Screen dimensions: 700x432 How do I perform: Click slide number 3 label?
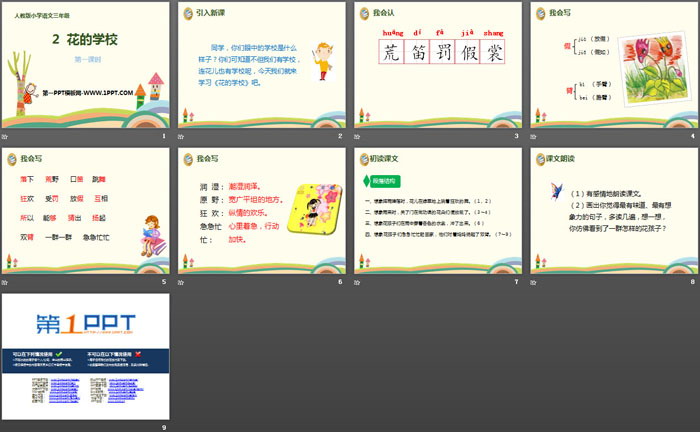tap(517, 136)
